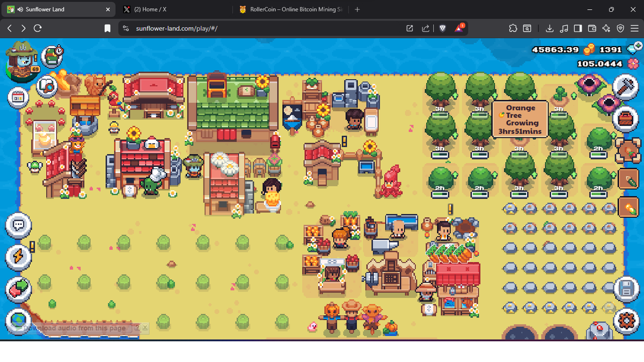Open the magnifier search round button
This screenshot has height=362, width=644.
tap(47, 86)
